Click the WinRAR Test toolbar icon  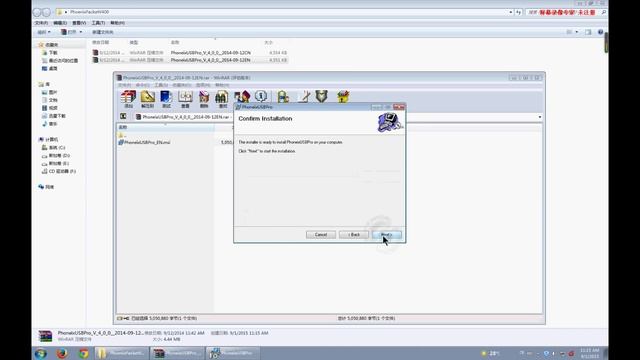(x=166, y=99)
